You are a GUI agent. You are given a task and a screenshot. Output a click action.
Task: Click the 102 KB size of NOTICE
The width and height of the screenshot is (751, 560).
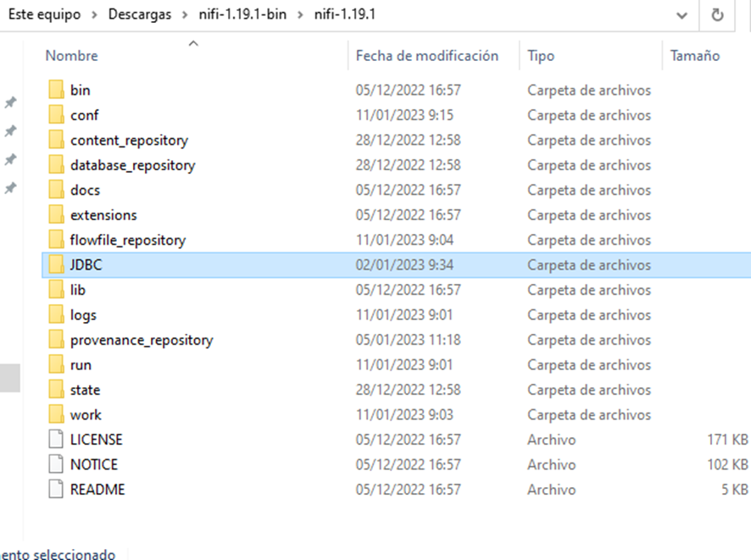(727, 464)
